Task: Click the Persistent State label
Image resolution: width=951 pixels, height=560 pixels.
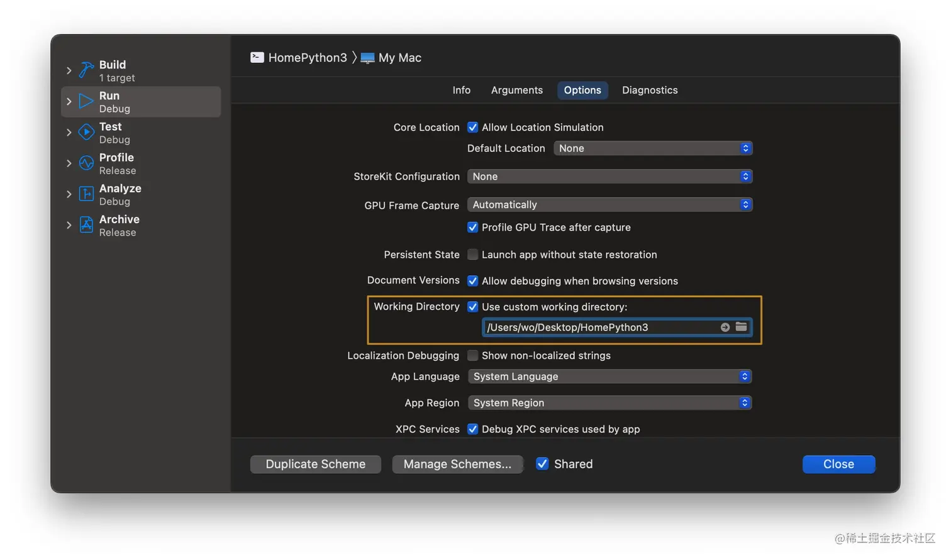Action: (421, 255)
